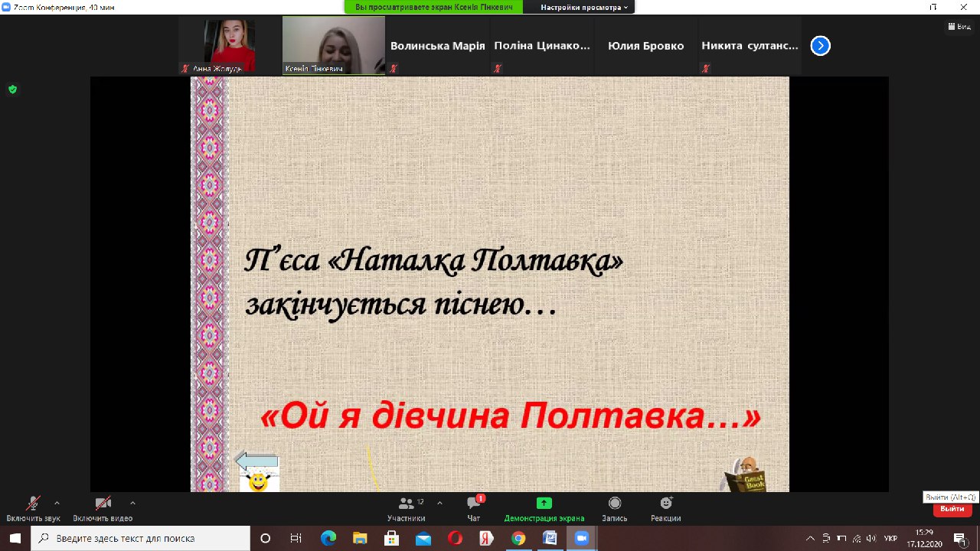Viewport: 980px width, 551px height.
Task: Show next participants with blue arrow
Action: (820, 46)
